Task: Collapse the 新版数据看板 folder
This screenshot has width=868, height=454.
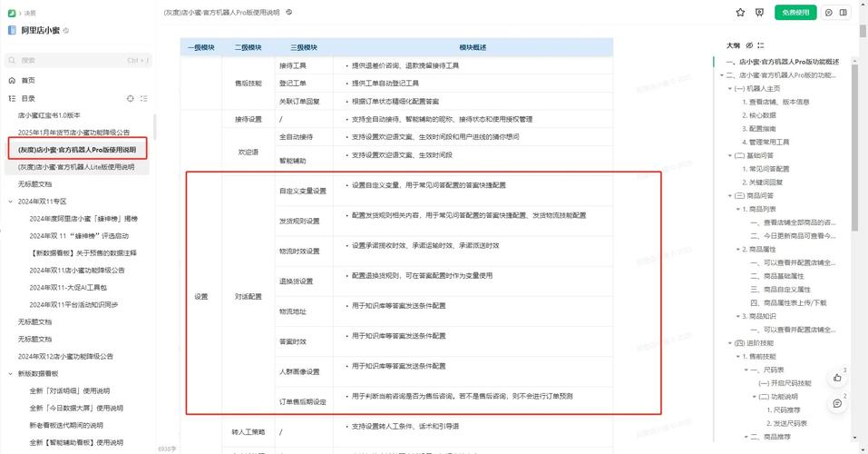Action: coord(11,373)
